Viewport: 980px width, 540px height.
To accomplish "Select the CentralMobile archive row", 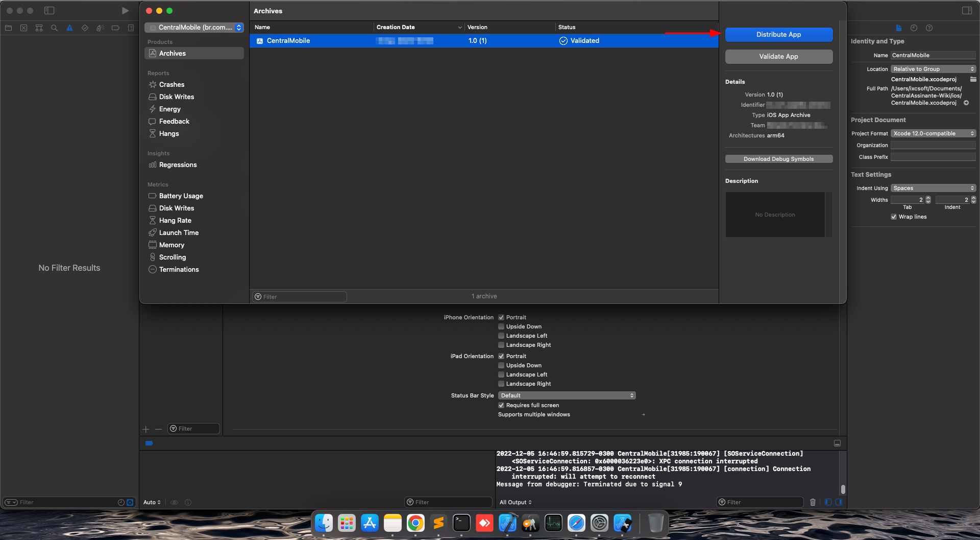I will click(x=484, y=40).
